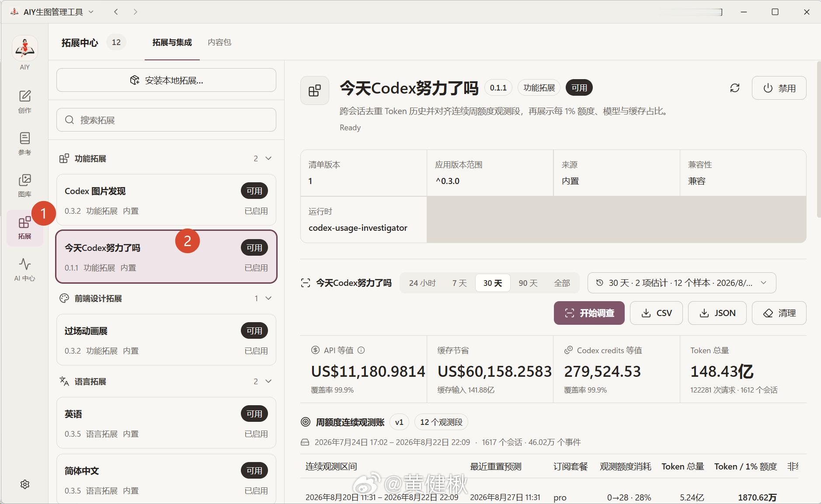The image size is (821, 504).
Task: Open the AI 中心 section in sidebar
Action: coord(25,269)
